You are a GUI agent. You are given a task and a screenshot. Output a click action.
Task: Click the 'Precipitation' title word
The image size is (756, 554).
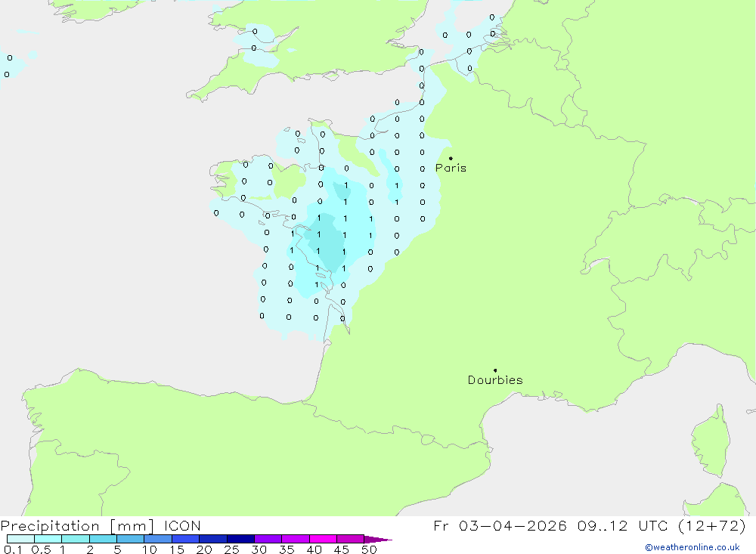point(50,526)
